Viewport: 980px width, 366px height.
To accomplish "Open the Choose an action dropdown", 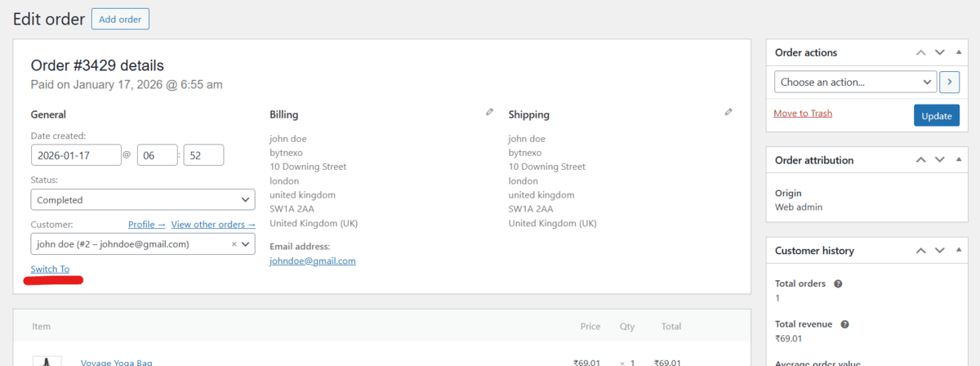I will click(855, 82).
